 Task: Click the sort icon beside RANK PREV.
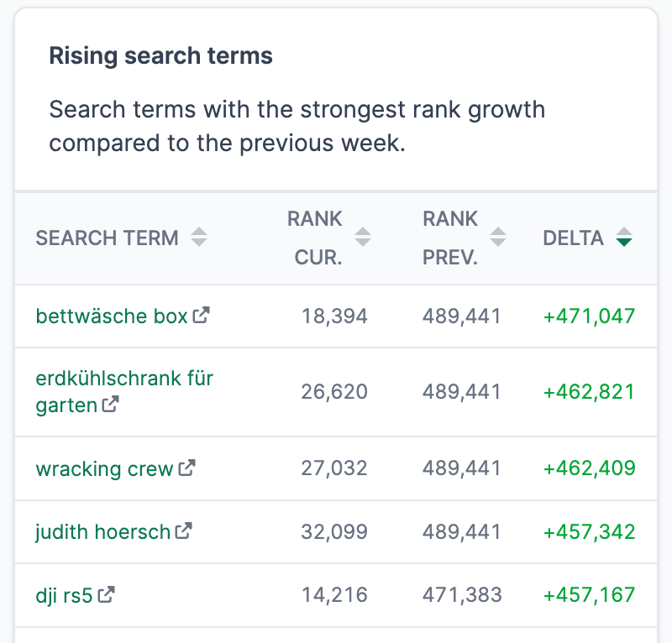(x=499, y=238)
